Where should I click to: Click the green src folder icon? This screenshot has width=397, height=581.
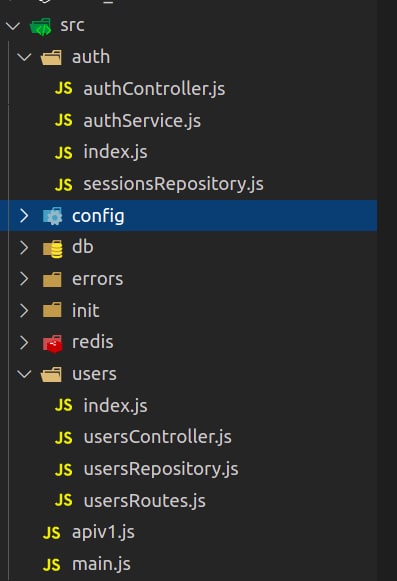[41, 27]
